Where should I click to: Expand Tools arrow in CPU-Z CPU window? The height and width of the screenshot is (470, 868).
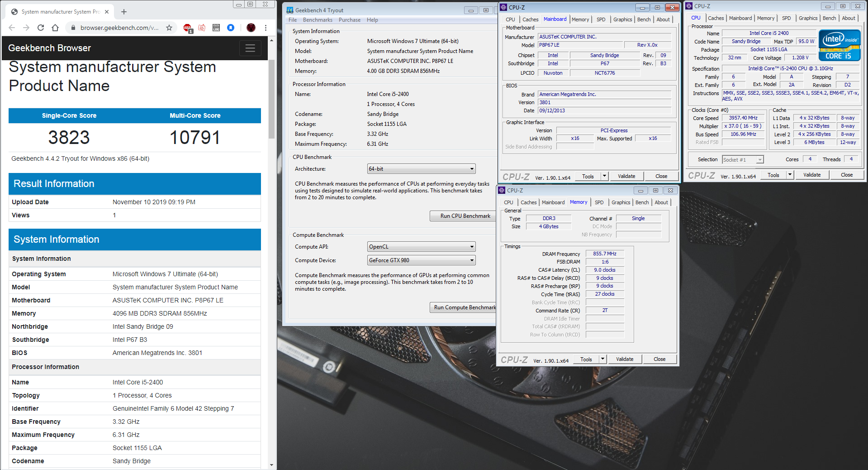pos(790,175)
